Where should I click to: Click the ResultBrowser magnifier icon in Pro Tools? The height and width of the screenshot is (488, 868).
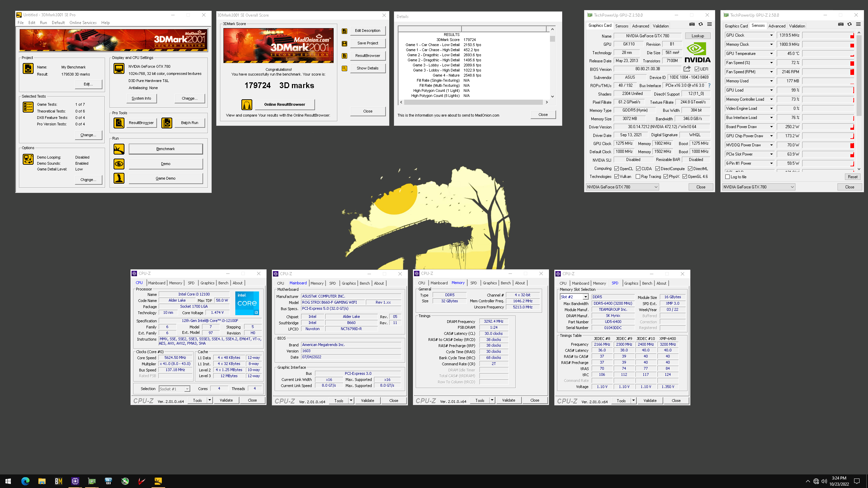tap(119, 123)
